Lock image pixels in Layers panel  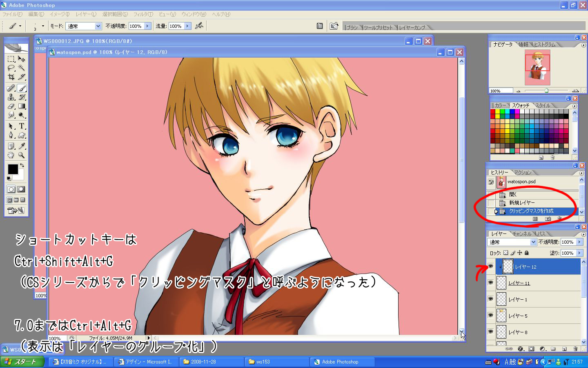pyautogui.click(x=513, y=253)
